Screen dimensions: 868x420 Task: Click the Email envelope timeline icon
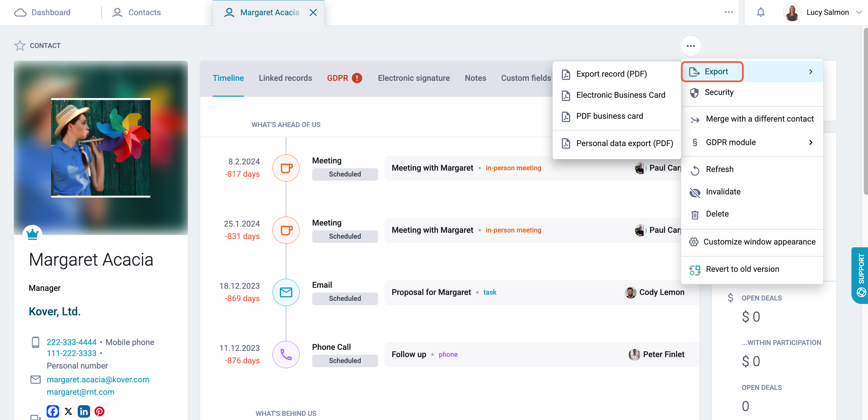point(286,292)
